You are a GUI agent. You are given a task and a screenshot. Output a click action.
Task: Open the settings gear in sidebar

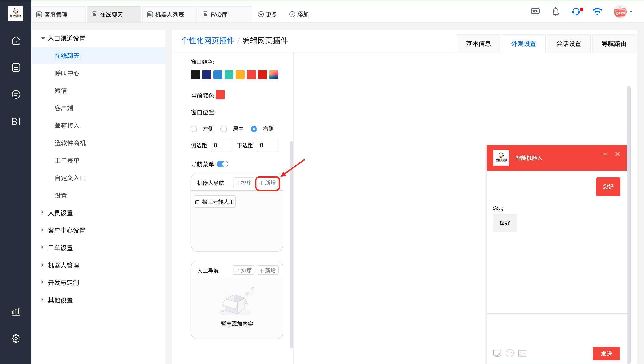tap(16, 338)
